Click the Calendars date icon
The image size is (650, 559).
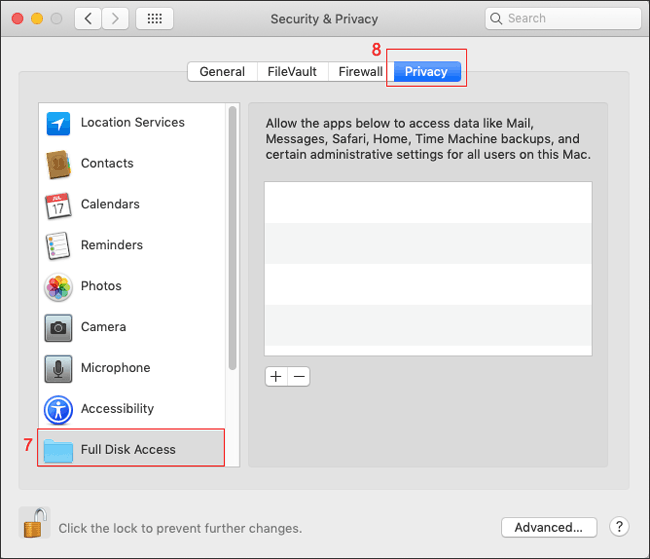58,205
